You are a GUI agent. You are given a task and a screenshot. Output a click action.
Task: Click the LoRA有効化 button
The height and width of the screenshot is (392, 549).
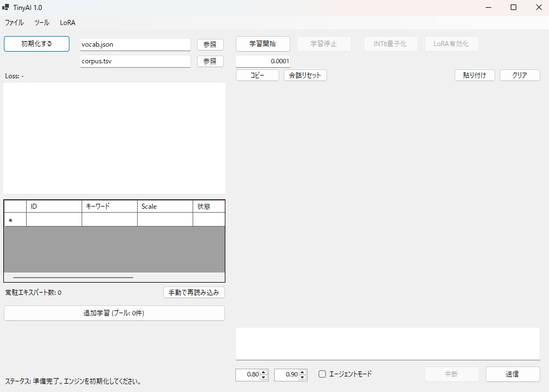coord(451,44)
